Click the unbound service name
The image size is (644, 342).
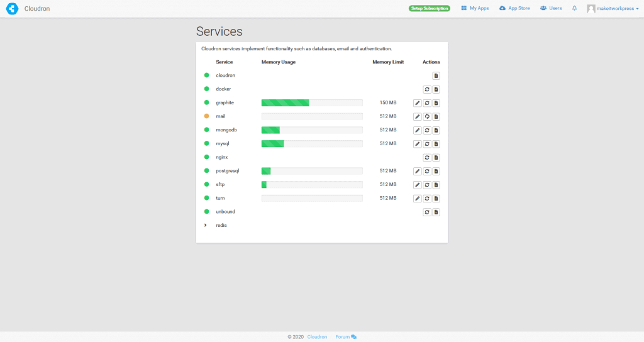tap(226, 212)
